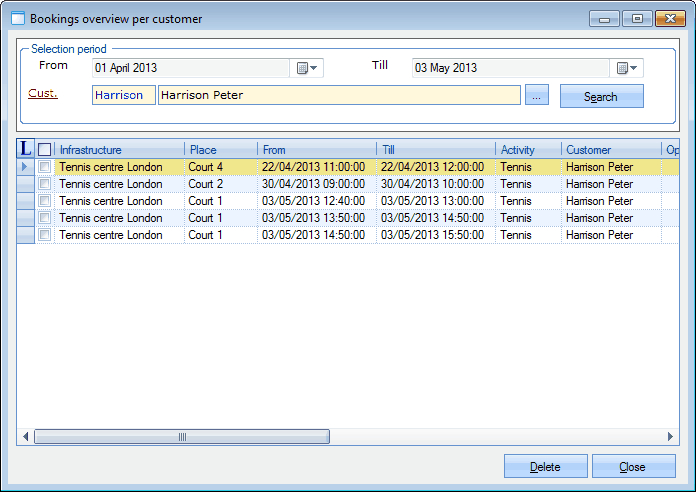Click the Harrison Peter customer name field
Image resolution: width=696 pixels, height=492 pixels.
click(x=339, y=96)
